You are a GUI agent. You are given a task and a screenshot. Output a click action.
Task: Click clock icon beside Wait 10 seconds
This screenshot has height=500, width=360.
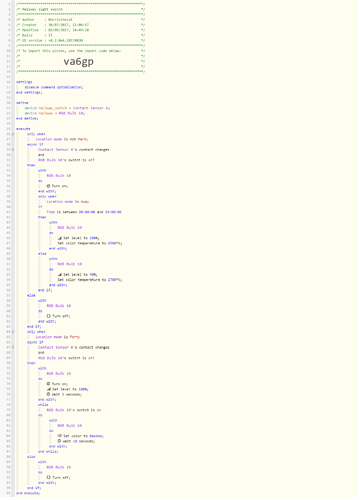[59, 441]
